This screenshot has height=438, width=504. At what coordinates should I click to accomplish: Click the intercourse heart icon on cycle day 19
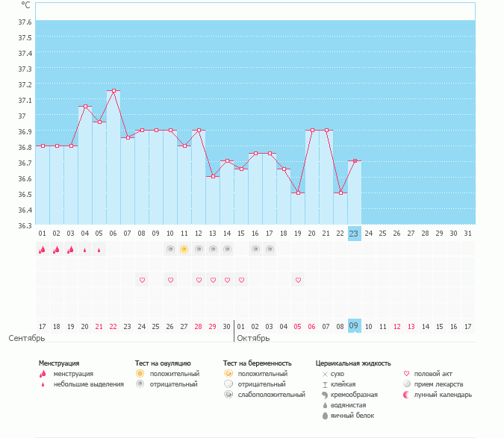(298, 280)
